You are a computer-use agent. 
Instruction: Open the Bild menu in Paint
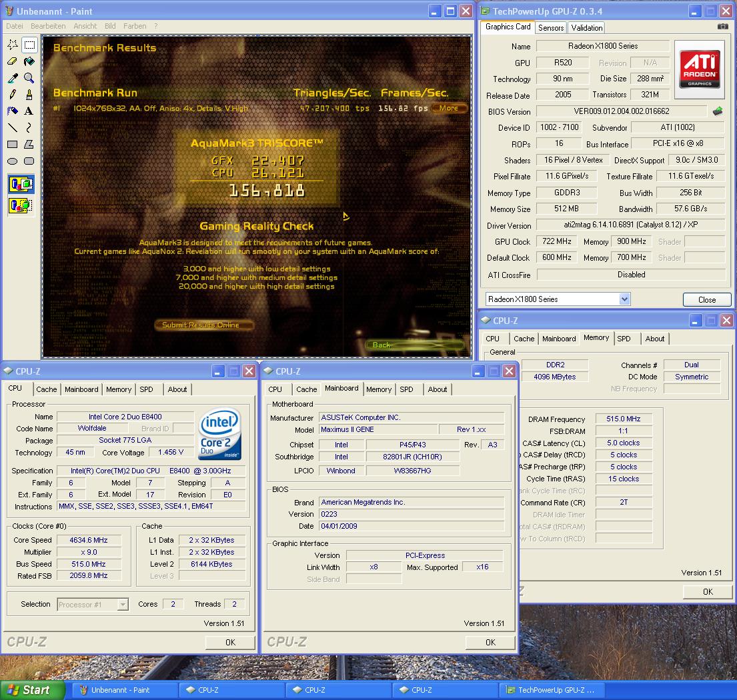pyautogui.click(x=110, y=26)
